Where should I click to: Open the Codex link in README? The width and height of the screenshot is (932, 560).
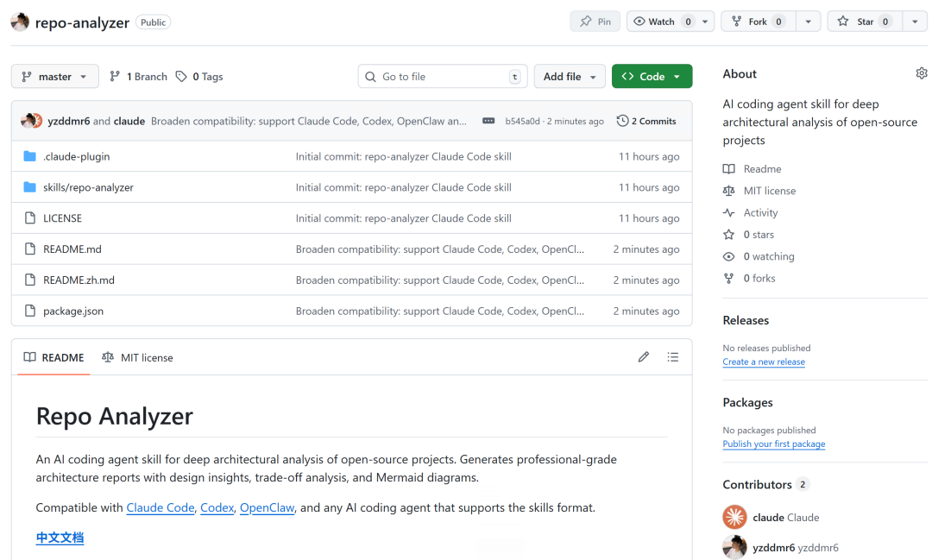point(217,507)
